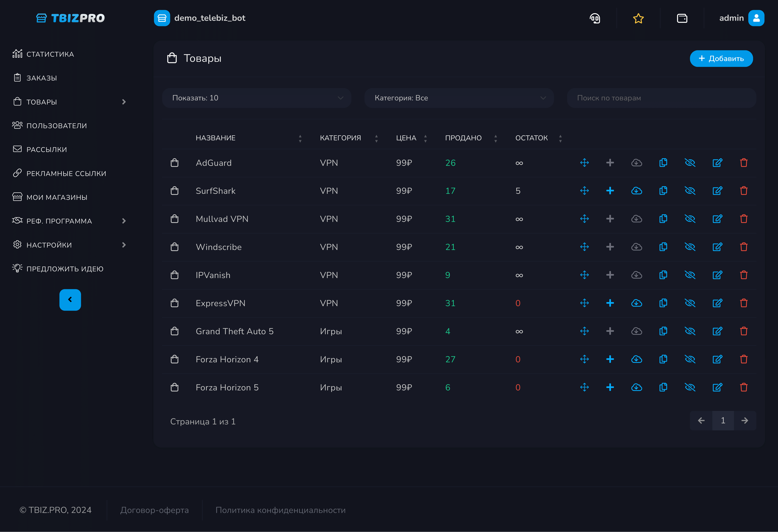Open the wallet icon in header
The width and height of the screenshot is (778, 532).
[x=682, y=18]
